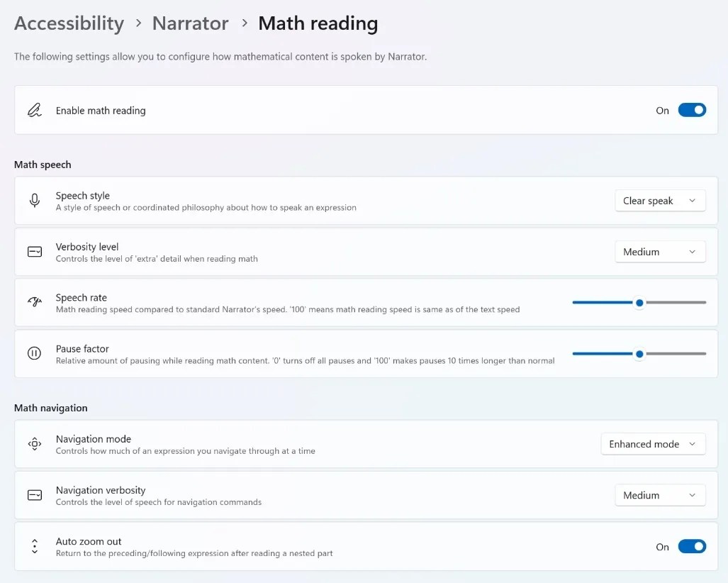The height and width of the screenshot is (583, 728).
Task: Go back to Accessibility in breadcrumb
Action: (x=69, y=23)
